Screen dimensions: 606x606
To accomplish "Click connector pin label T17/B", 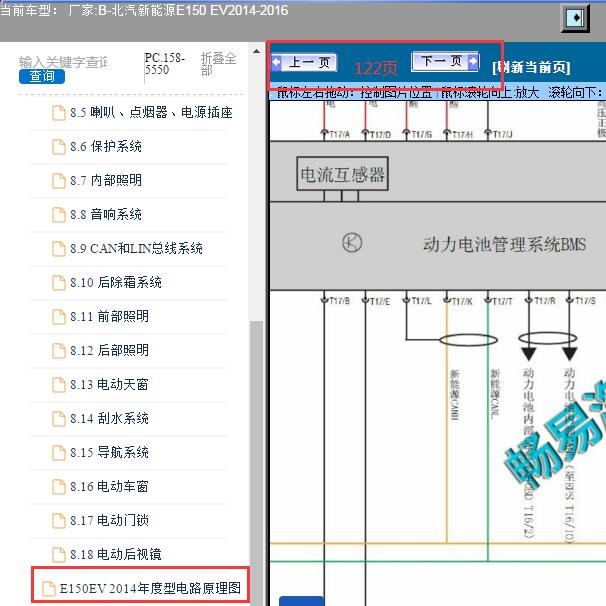I will tap(340, 301).
